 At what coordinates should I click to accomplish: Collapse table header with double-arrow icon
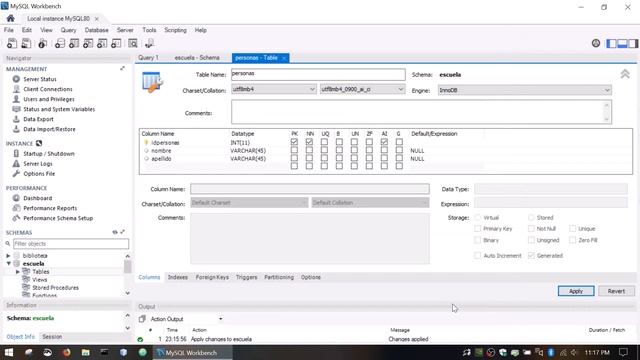[625, 74]
